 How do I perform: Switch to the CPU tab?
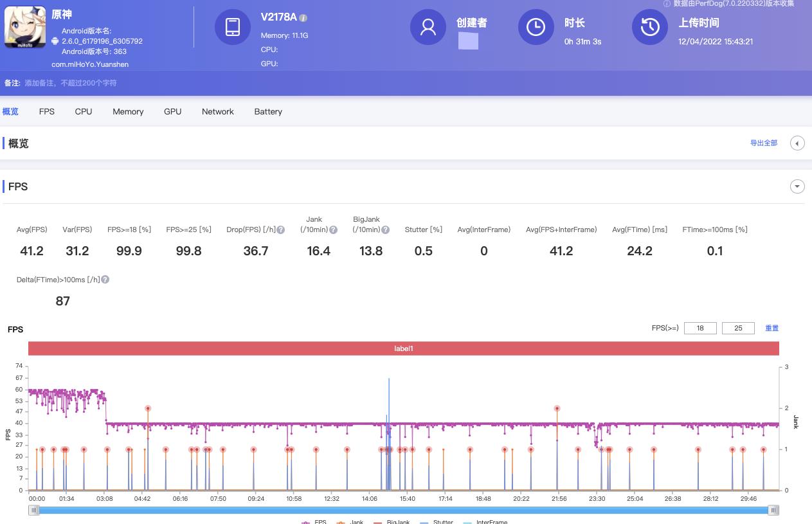pyautogui.click(x=83, y=111)
